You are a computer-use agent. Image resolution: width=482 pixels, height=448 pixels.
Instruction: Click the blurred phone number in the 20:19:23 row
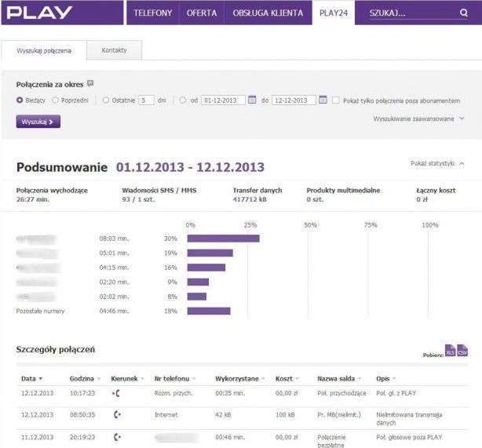(x=176, y=437)
